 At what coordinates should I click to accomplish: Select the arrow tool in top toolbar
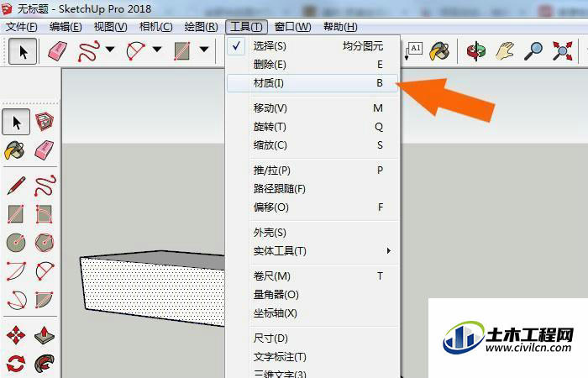tap(23, 51)
